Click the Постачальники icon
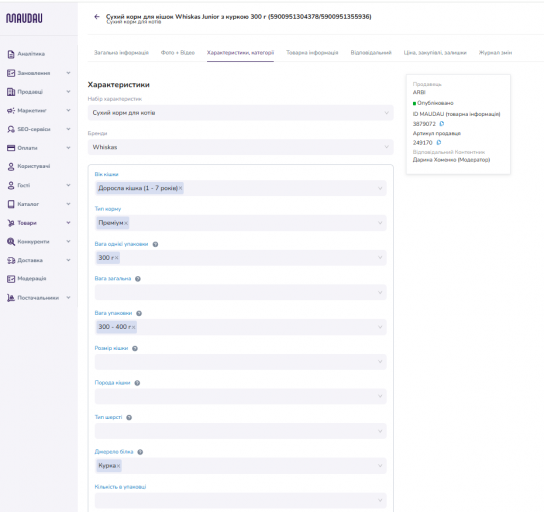Viewport: 544px width, 512px height. coord(11,298)
